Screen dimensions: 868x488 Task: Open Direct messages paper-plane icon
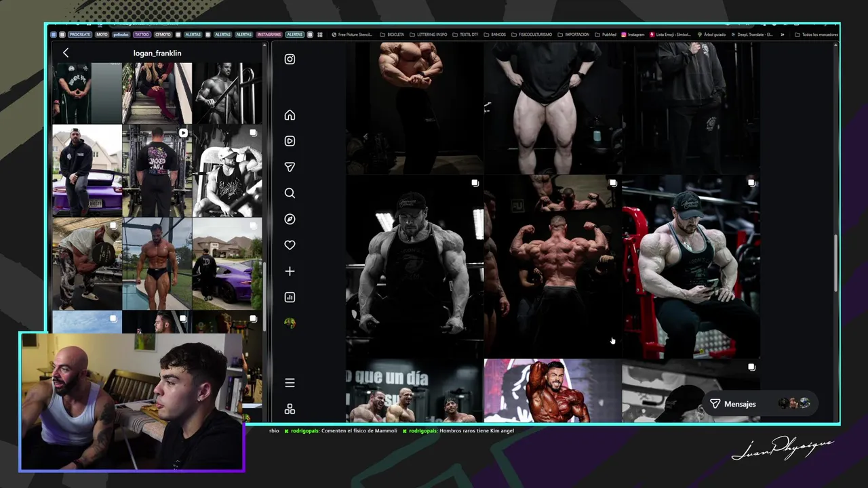[290, 167]
